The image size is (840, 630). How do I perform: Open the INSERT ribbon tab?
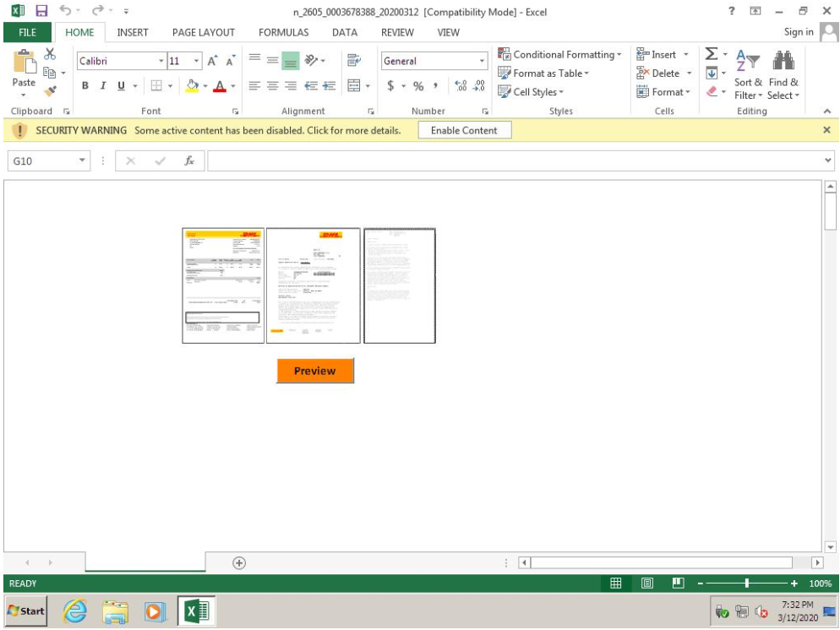tap(132, 32)
